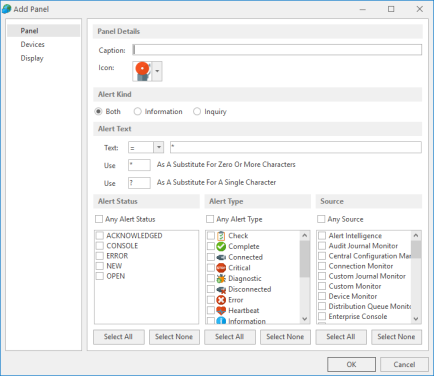Click the Source list scroll up arrow
Image resolution: width=434 pixels, height=376 pixels.
tap(416, 236)
